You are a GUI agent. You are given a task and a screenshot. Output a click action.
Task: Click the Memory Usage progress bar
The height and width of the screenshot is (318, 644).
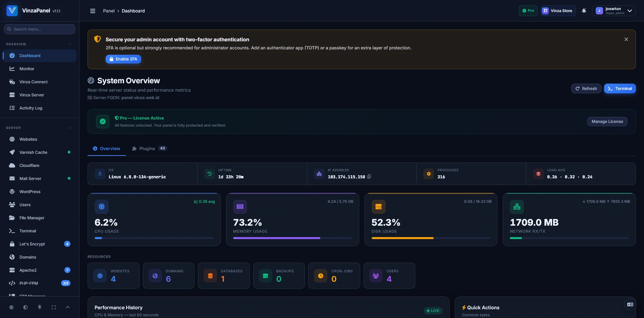click(292, 238)
